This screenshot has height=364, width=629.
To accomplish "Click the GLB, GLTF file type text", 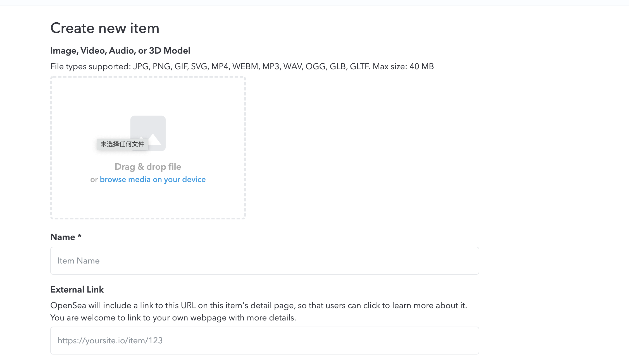I will [350, 66].
